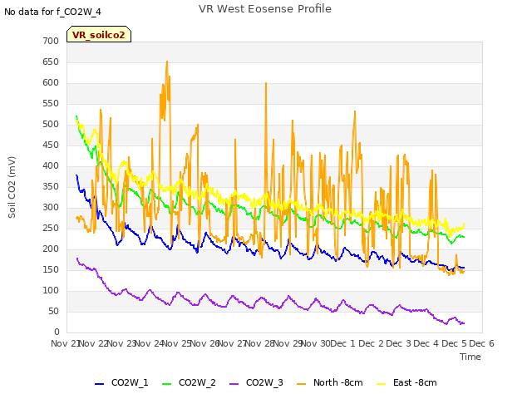Click the green line start near 520 mV
This screenshot has height=399, width=532.
coord(76,116)
